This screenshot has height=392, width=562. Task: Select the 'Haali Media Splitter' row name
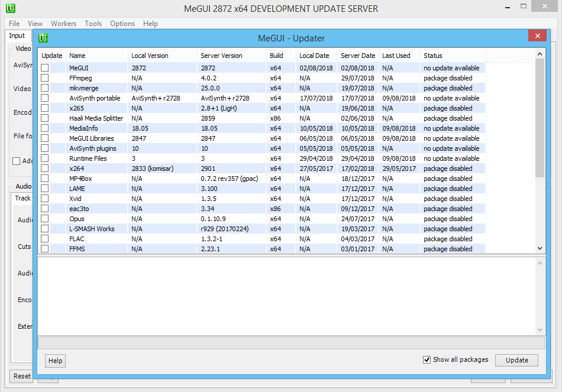96,118
